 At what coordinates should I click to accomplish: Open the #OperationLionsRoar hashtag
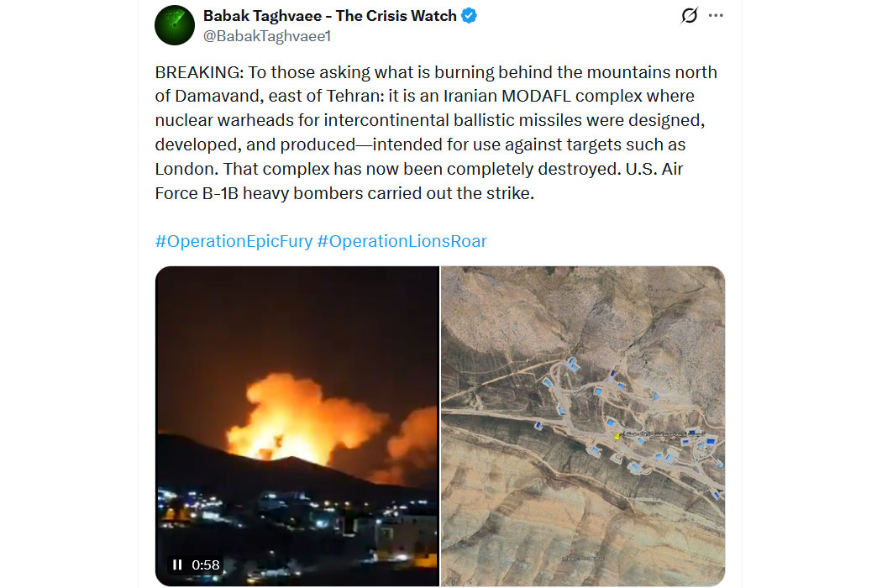[402, 241]
